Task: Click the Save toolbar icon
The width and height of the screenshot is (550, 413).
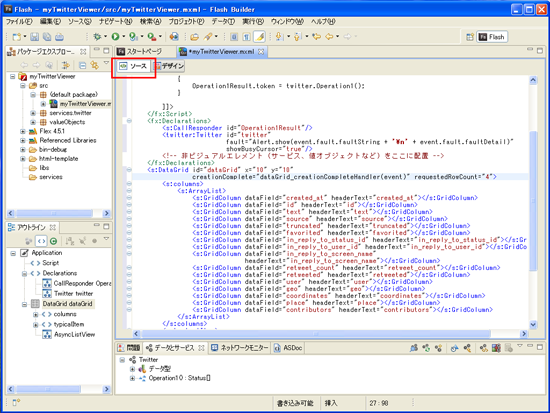Action: click(34, 36)
